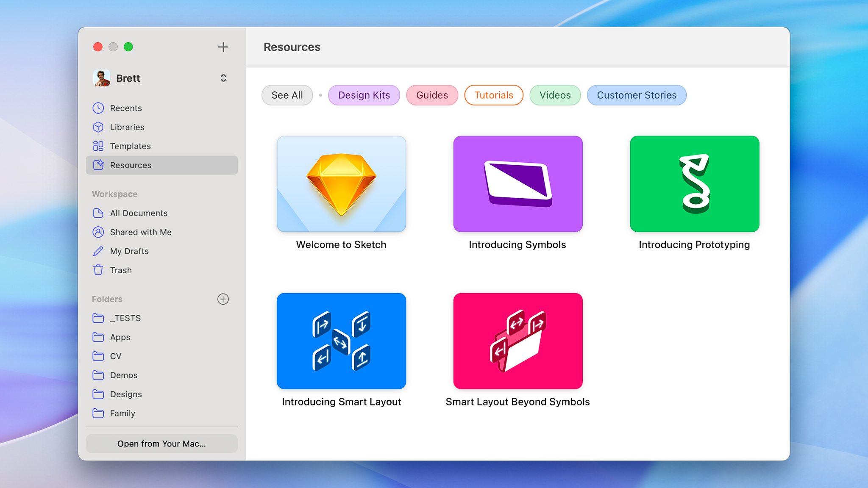Screen dimensions: 868x488
Task: Filter by Customer Stories
Action: pos(636,95)
